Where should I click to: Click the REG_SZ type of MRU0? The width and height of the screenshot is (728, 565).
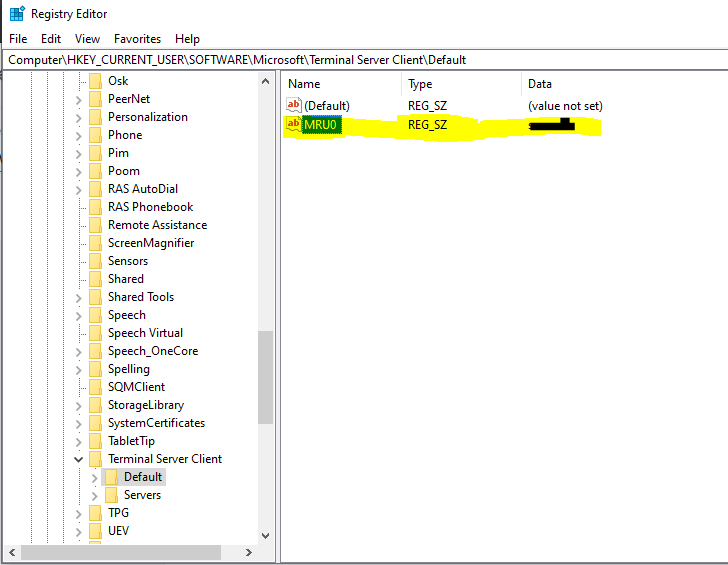[428, 125]
